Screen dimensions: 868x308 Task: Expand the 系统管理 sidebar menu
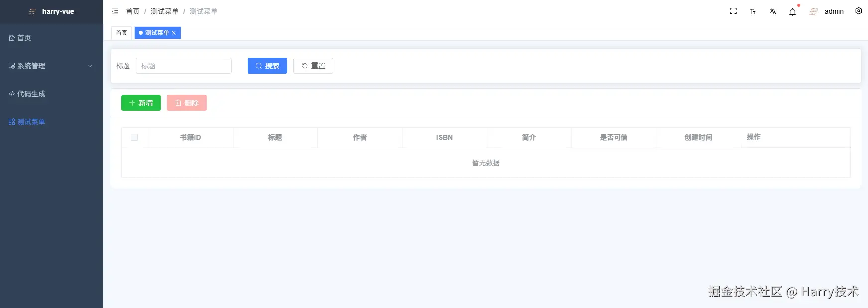[51, 66]
